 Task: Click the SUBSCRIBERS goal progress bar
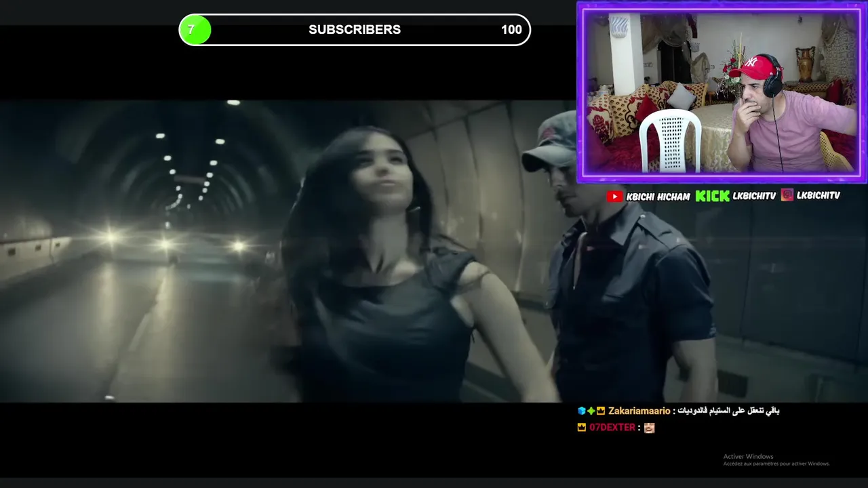point(355,30)
